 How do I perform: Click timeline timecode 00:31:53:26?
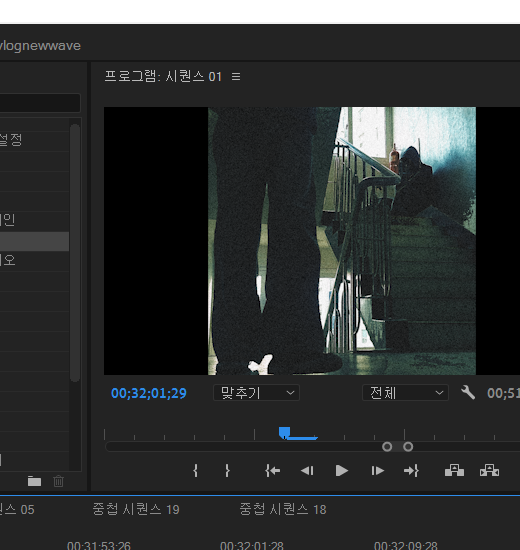click(99, 546)
